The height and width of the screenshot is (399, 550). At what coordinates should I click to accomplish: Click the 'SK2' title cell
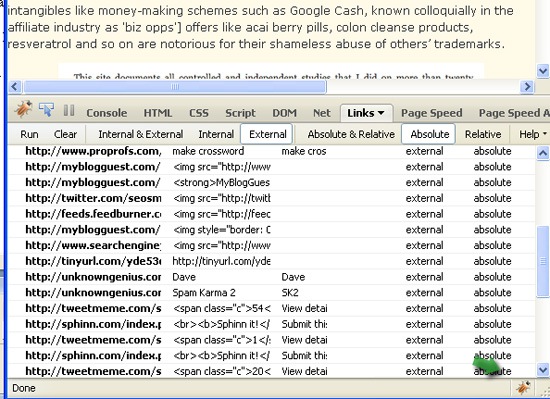290,293
